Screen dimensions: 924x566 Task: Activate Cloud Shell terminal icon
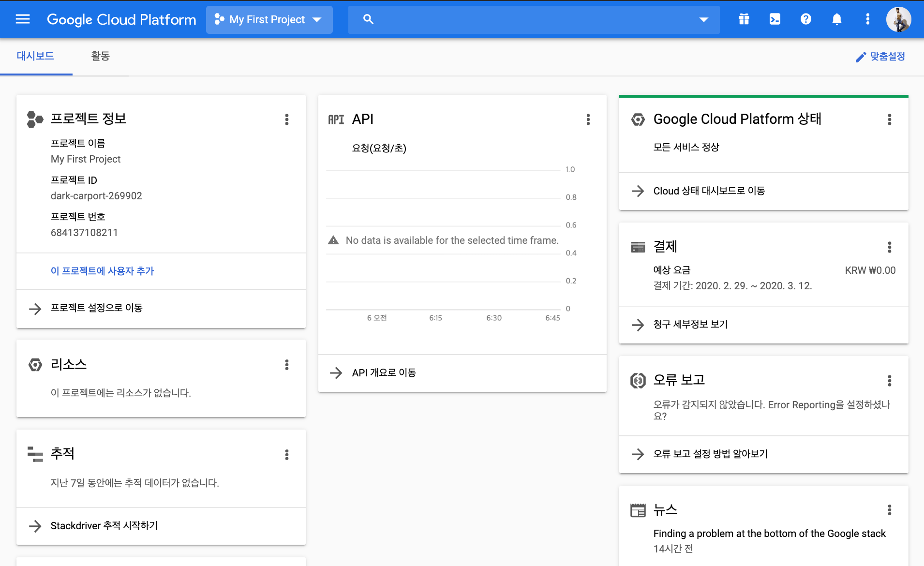pyautogui.click(x=775, y=19)
